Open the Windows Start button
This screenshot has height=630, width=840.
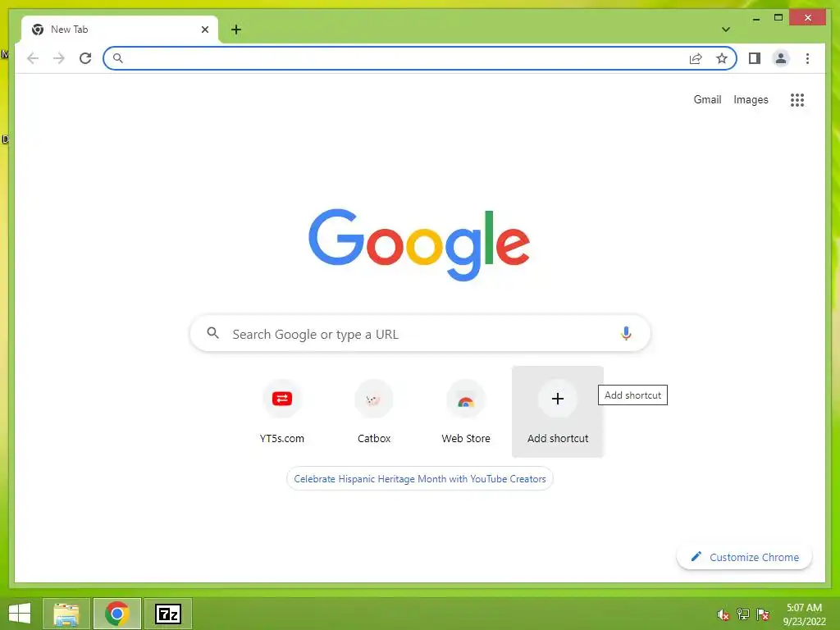click(x=20, y=614)
